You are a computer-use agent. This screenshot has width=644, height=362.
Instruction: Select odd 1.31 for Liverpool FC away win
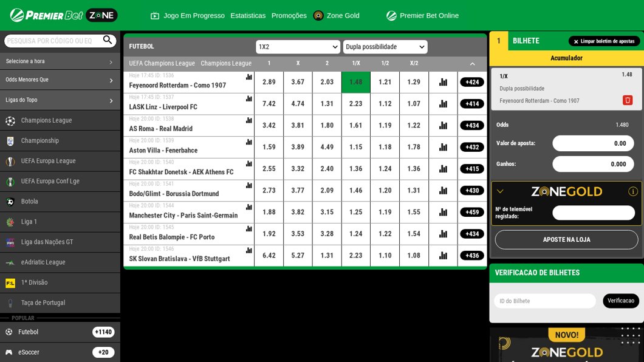(327, 104)
